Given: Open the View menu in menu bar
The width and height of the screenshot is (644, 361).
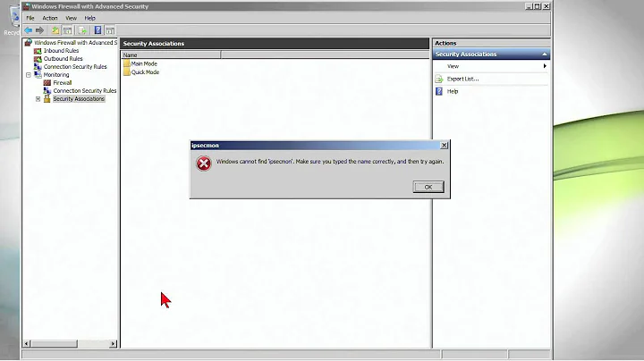Looking at the screenshot, I should (71, 18).
